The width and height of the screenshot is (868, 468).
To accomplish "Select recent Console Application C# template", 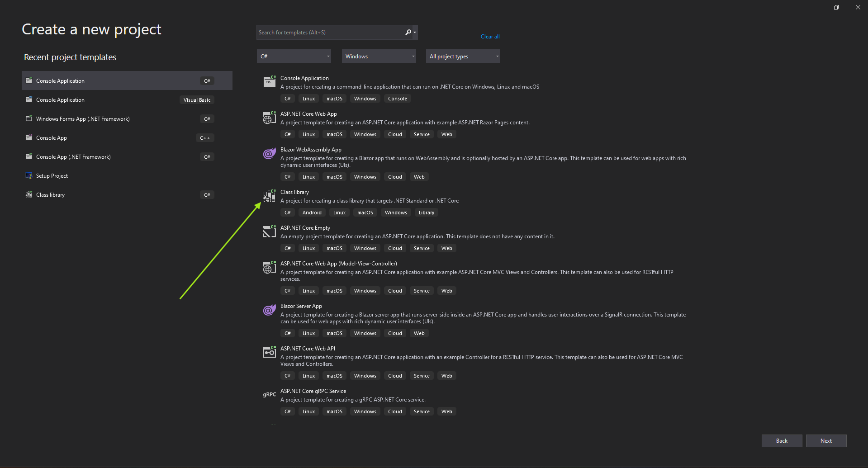I will tap(127, 80).
